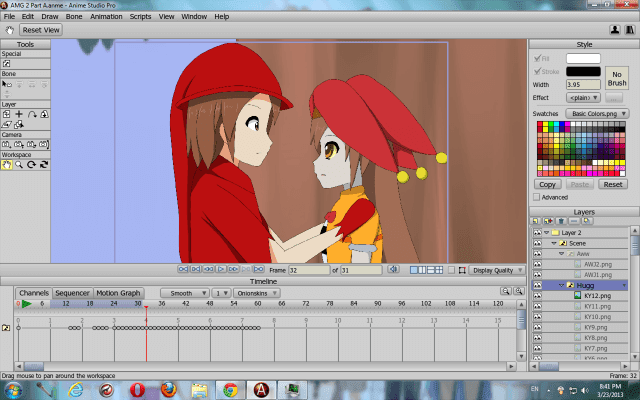This screenshot has width=640, height=400.
Task: Hide the Scene layer via eye icon
Action: point(538,243)
